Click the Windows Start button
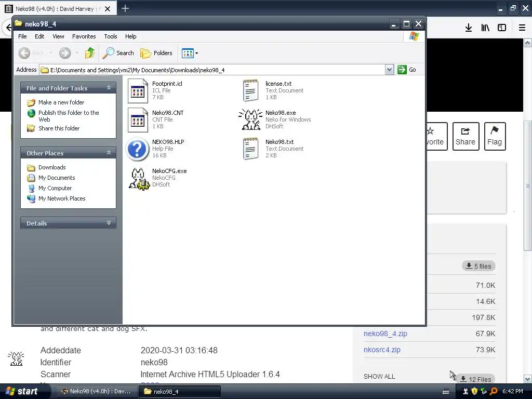532x399 pixels. point(21,391)
